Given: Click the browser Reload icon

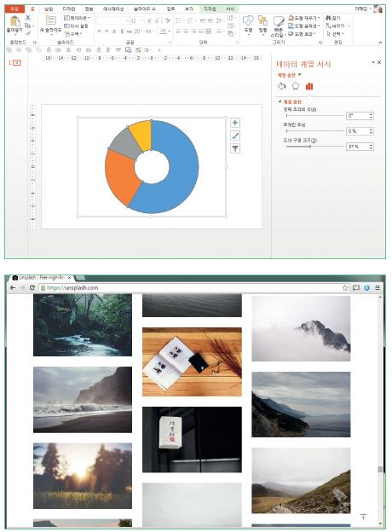Looking at the screenshot, I should pos(32,287).
